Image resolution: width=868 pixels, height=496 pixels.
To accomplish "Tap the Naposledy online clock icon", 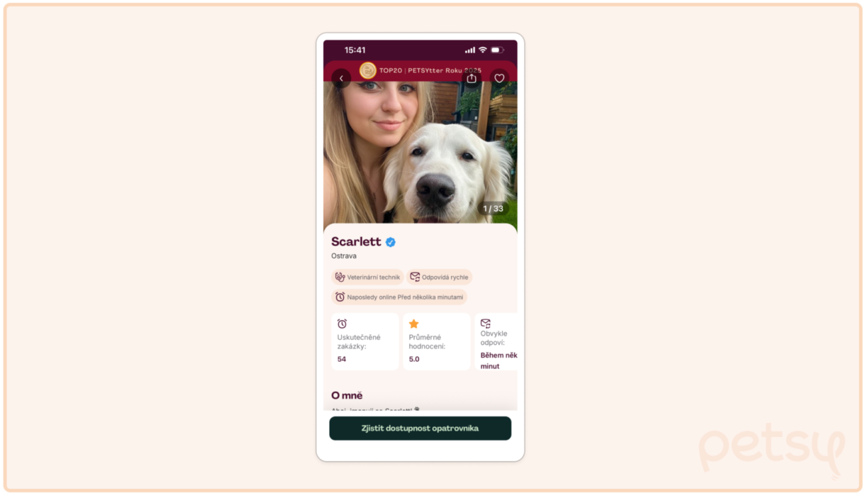I will (x=340, y=297).
